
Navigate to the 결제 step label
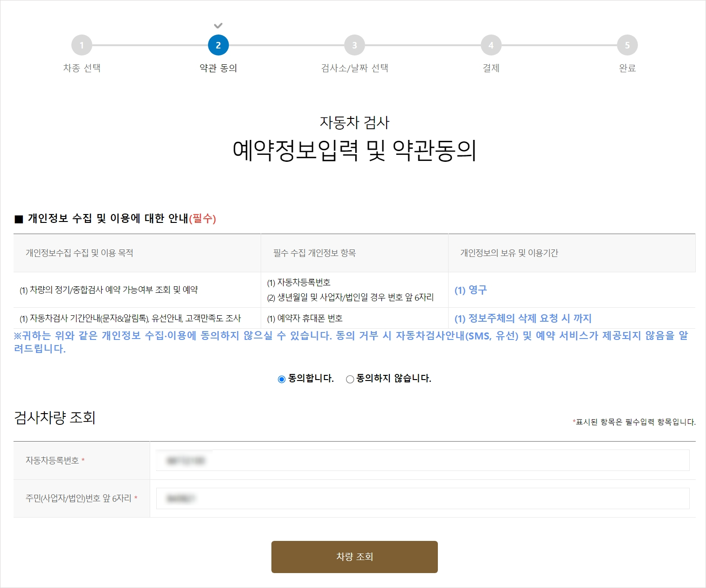[x=491, y=68]
